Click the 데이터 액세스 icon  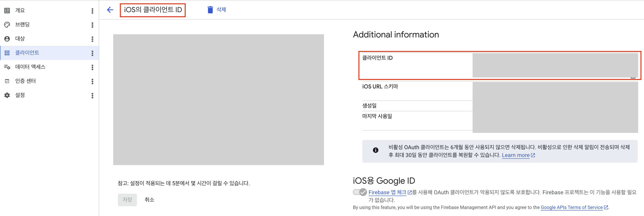(x=7, y=67)
